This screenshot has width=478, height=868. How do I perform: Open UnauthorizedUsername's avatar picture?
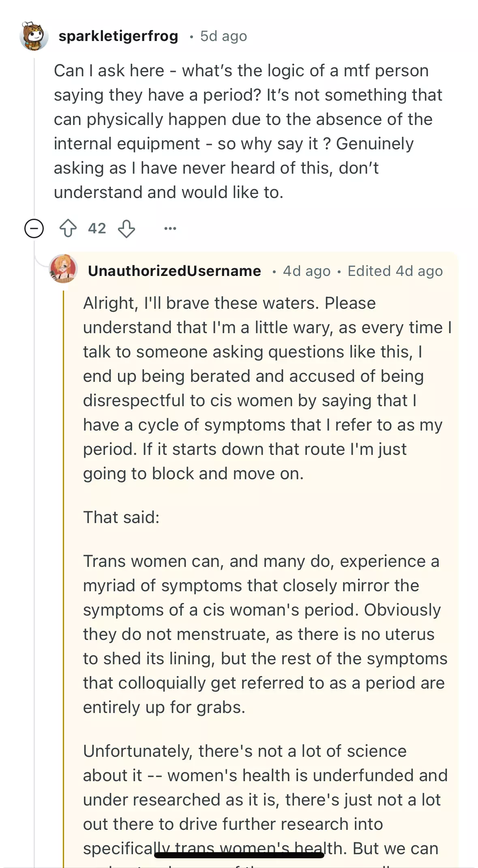tap(63, 269)
